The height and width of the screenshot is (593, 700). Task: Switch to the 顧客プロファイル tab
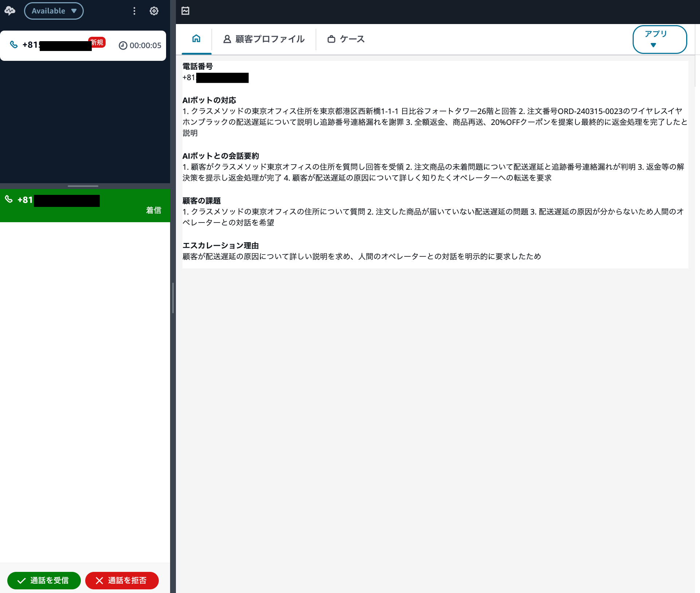270,39
